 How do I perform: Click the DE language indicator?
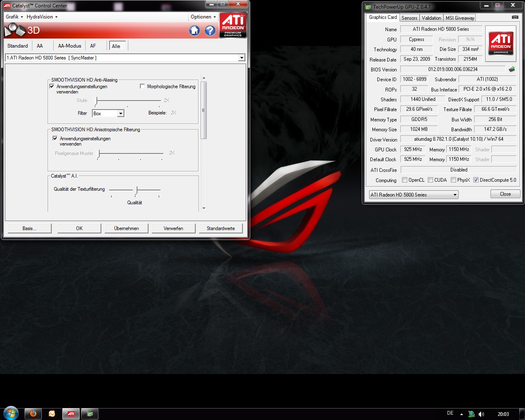450,413
